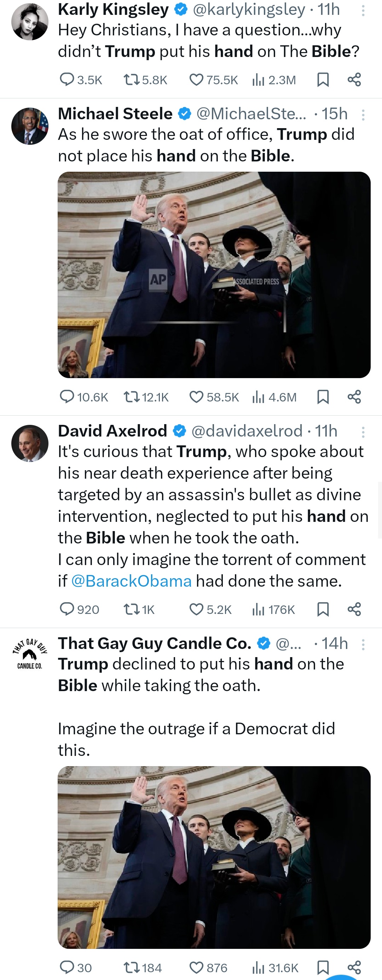Open Michael Steele's AP inauguration photo
Screen dimensions: 382x980
[x=214, y=275]
